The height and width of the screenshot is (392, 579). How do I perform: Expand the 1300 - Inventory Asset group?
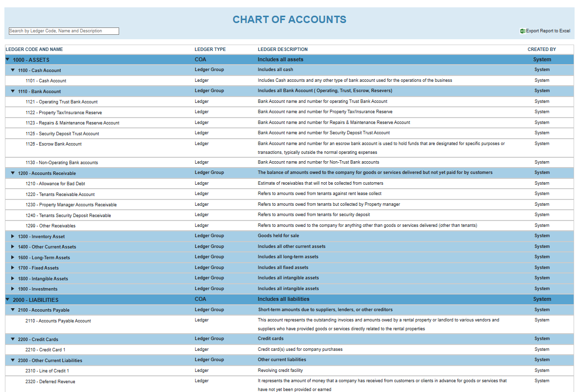pos(13,235)
